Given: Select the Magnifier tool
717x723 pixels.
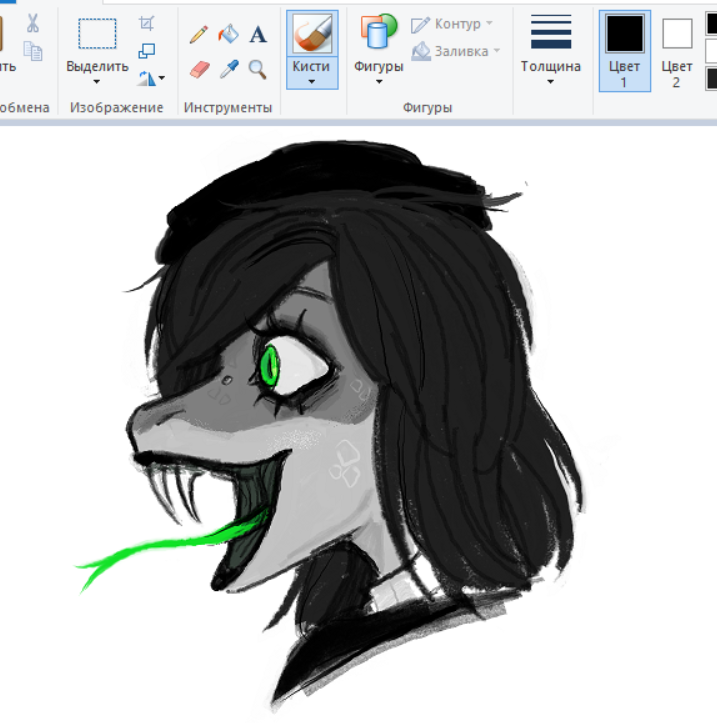Looking at the screenshot, I should pos(257,70).
